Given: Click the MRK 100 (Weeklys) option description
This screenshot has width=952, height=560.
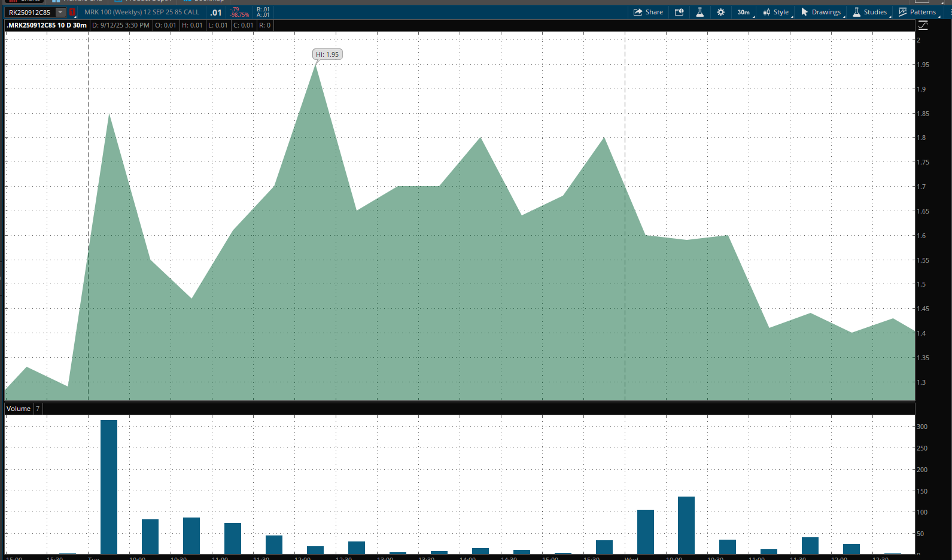Looking at the screenshot, I should (x=142, y=12).
